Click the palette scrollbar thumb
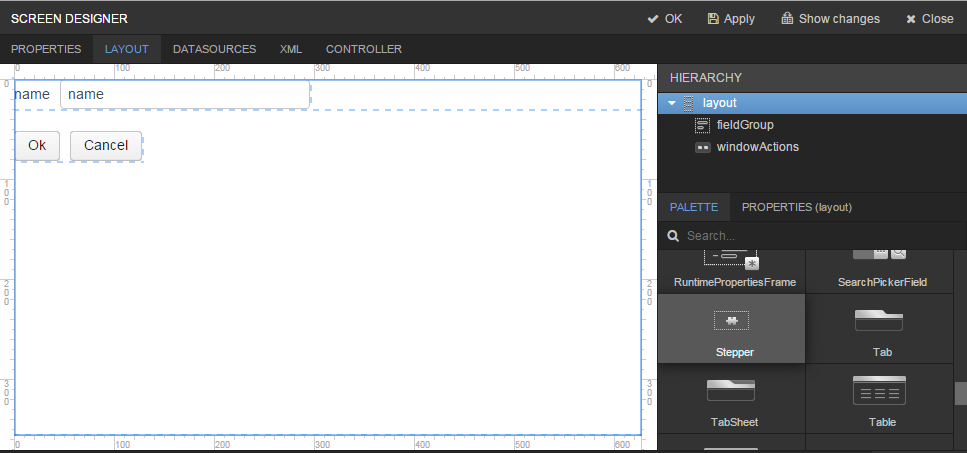The height and width of the screenshot is (453, 967). pos(961,393)
